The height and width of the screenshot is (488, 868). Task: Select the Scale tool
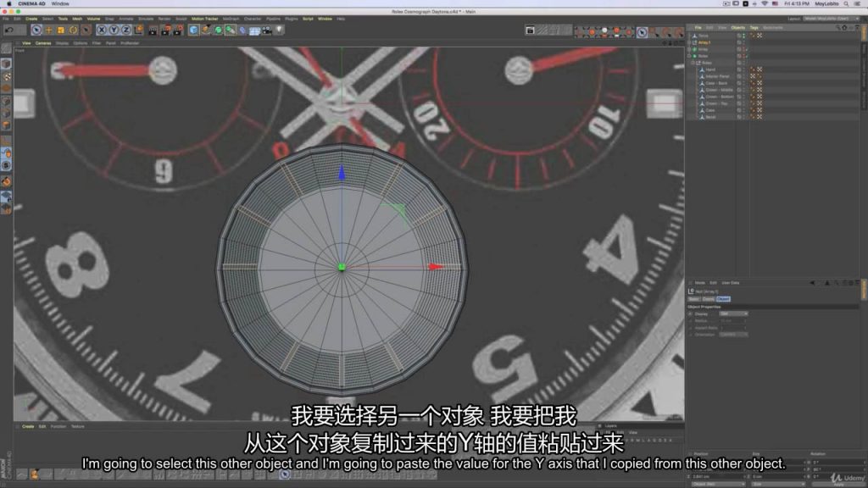point(61,30)
